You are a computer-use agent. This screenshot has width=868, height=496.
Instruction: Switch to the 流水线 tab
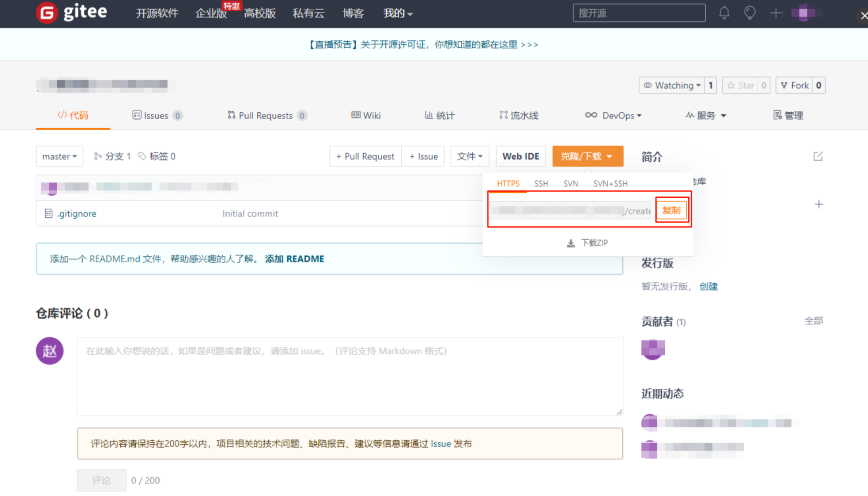point(518,116)
